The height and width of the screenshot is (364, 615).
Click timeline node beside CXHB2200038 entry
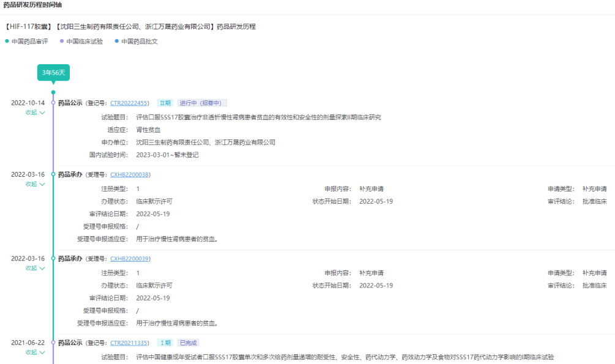click(x=53, y=174)
